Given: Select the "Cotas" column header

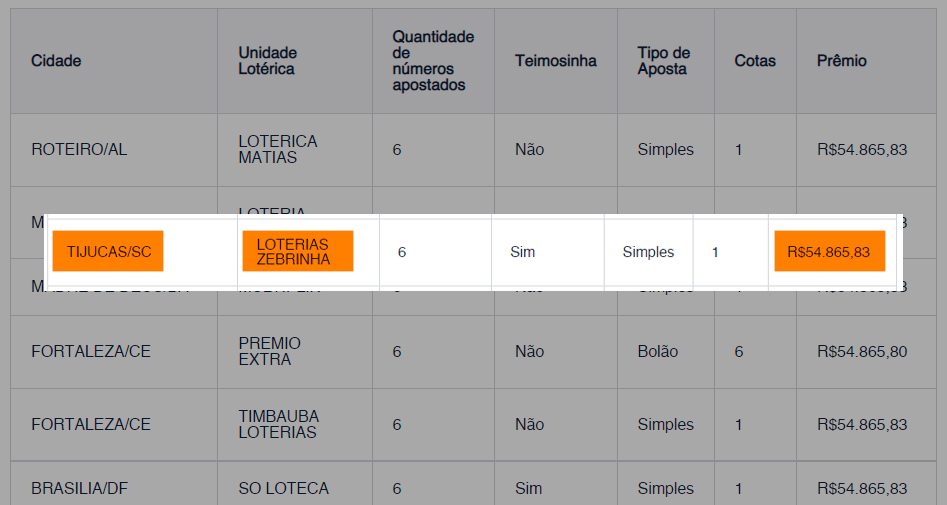Looking at the screenshot, I should click(754, 61).
